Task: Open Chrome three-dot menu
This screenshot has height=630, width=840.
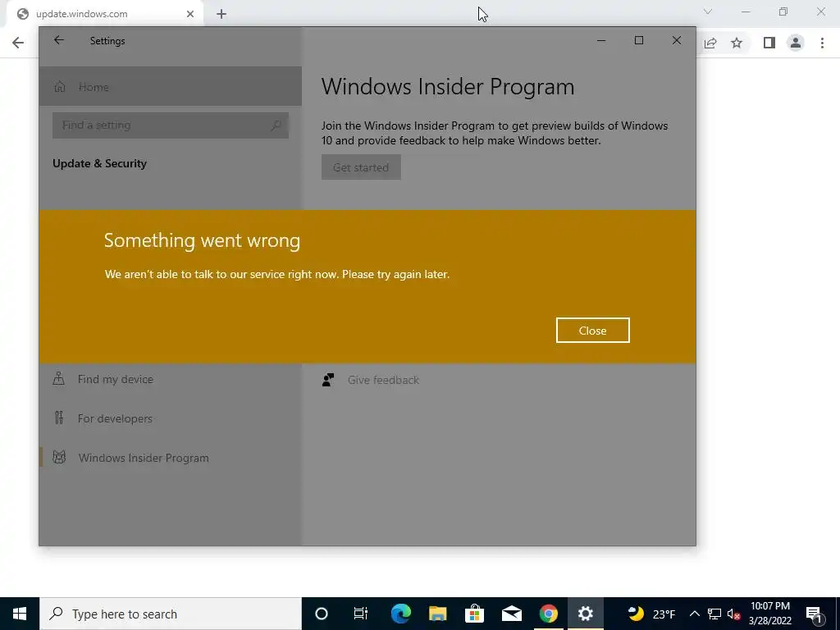Action: click(822, 43)
